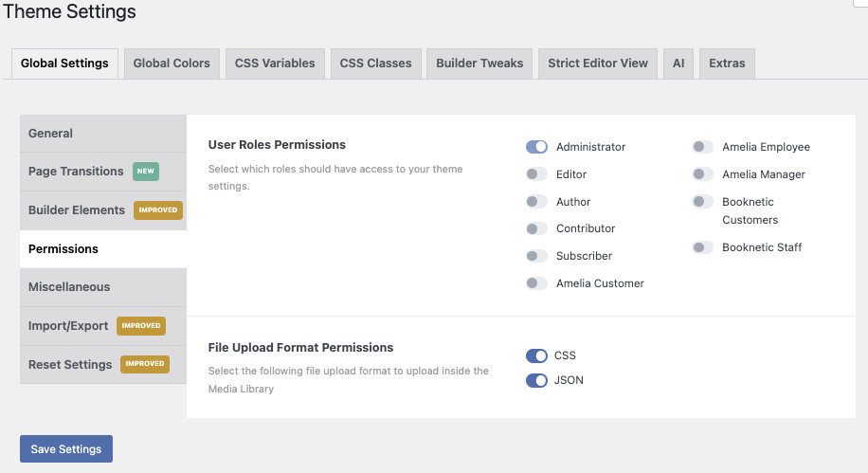
Task: Click the NEW badge on Page Transitions
Action: tap(146, 172)
